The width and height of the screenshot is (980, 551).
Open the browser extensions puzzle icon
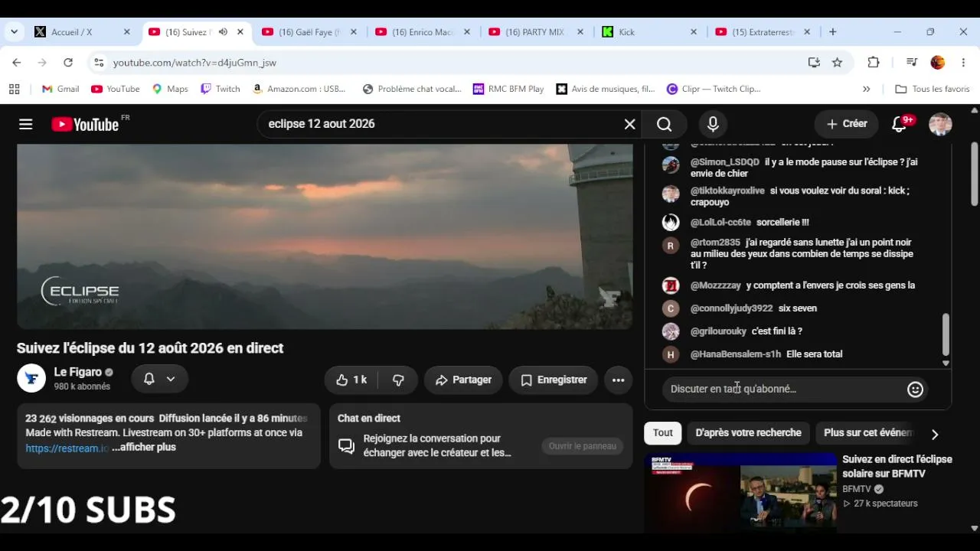click(874, 63)
